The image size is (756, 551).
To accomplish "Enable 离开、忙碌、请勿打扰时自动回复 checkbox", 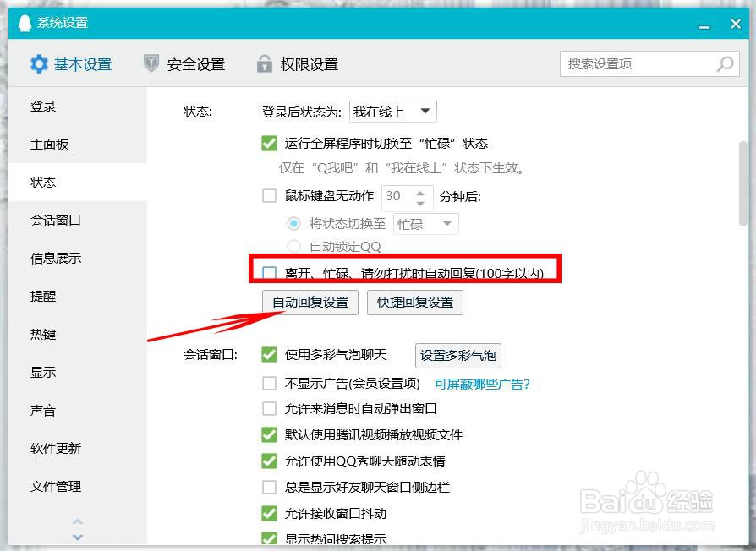I will 269,273.
